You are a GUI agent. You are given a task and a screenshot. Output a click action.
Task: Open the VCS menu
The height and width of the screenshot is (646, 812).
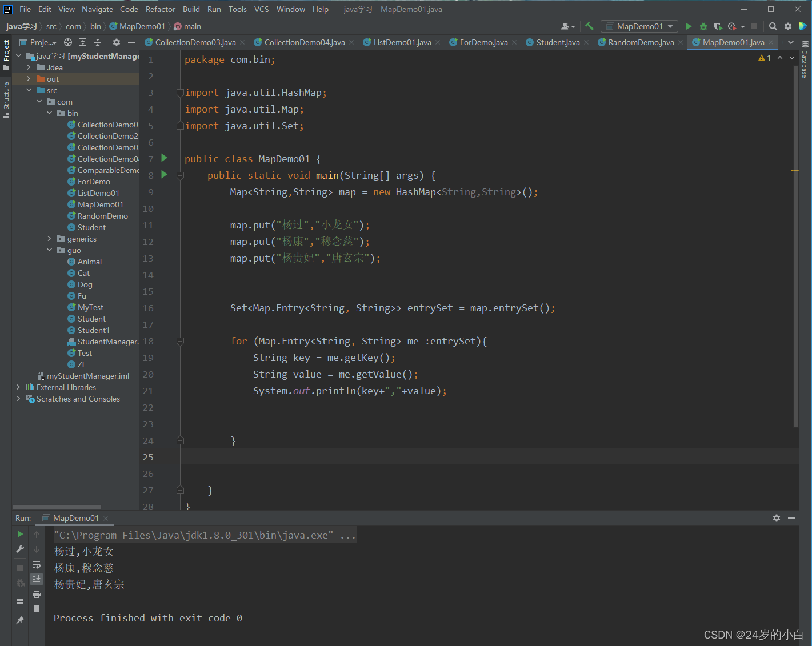(262, 9)
